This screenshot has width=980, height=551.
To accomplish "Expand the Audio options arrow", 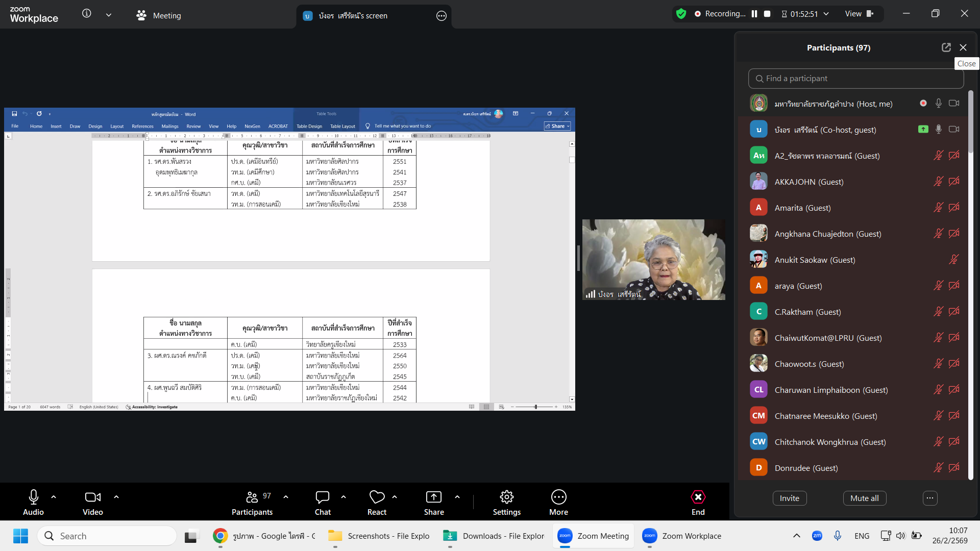I will coord(54,496).
